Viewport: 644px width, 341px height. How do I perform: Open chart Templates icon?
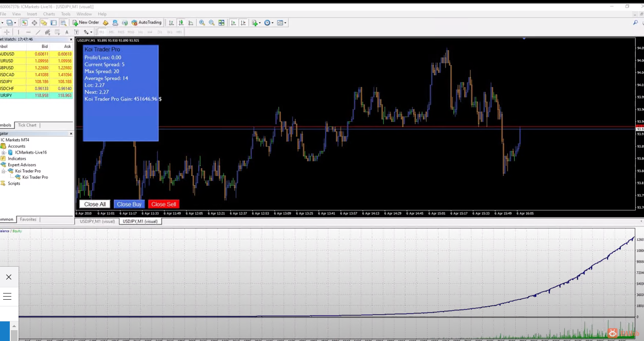280,23
